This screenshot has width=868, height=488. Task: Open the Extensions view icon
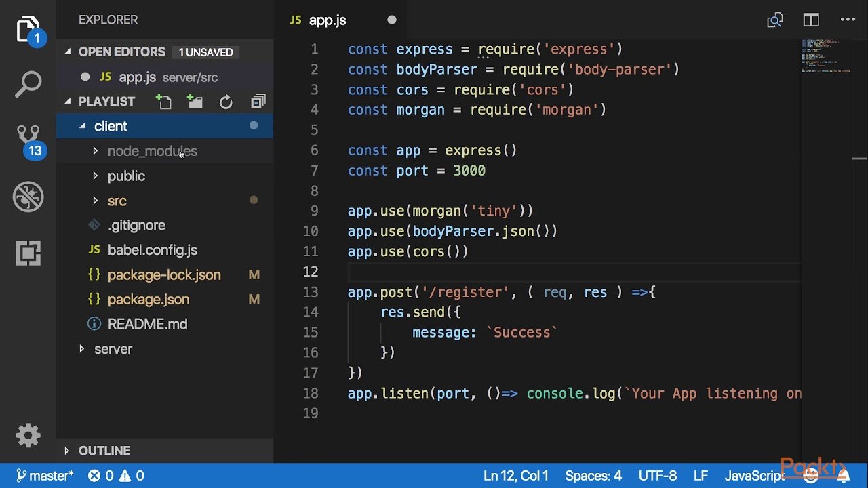(x=28, y=253)
